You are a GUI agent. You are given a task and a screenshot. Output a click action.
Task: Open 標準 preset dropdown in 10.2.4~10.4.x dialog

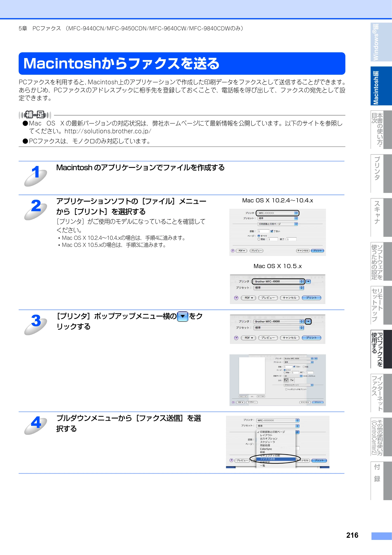tap(278, 218)
